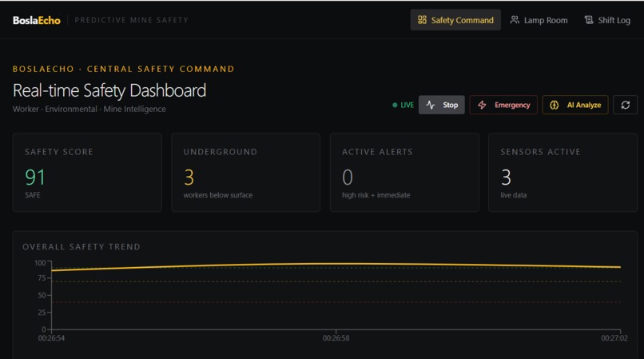The width and height of the screenshot is (644, 359).
Task: Click the 50 label on chart y-axis
Action: click(42, 295)
